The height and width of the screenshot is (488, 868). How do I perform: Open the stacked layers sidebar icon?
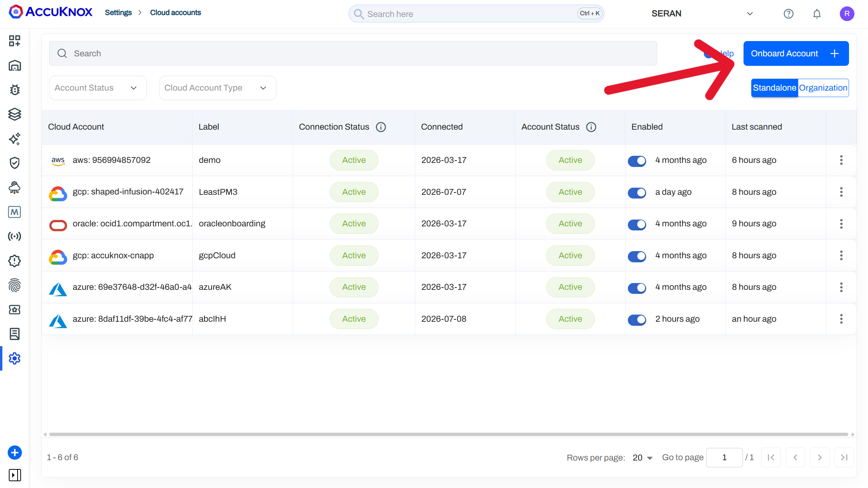[x=15, y=114]
